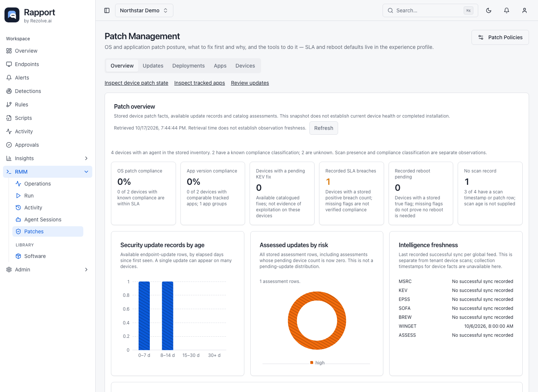Click the Refresh button
Screen dimensions: 538x392
pyautogui.click(x=324, y=128)
